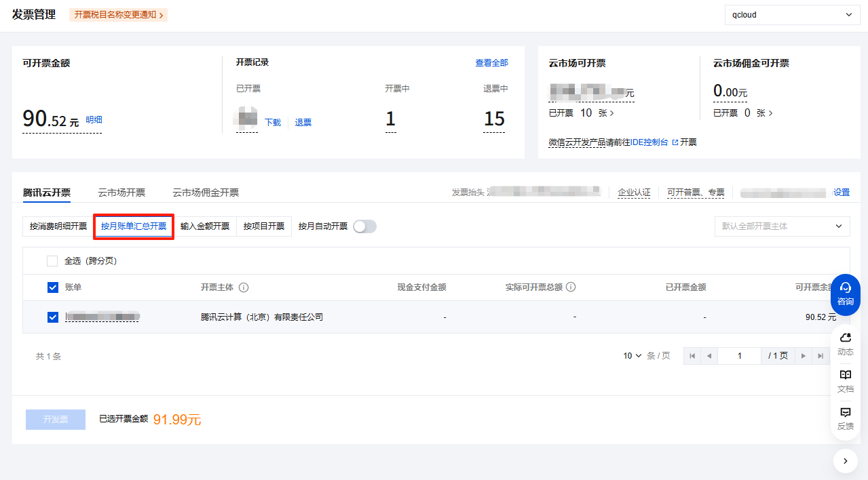Open the 10 条/页 page size dropdown

pyautogui.click(x=633, y=356)
